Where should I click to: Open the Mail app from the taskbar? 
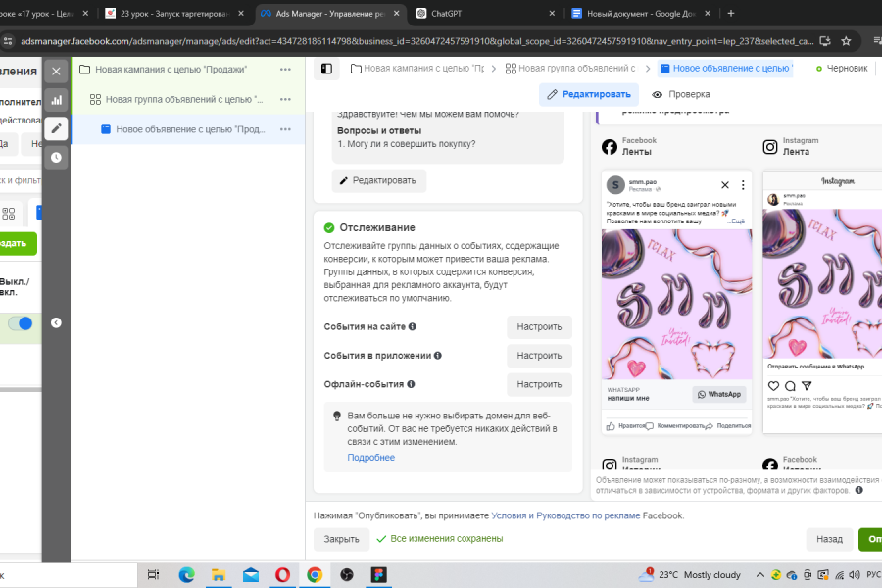(251, 575)
